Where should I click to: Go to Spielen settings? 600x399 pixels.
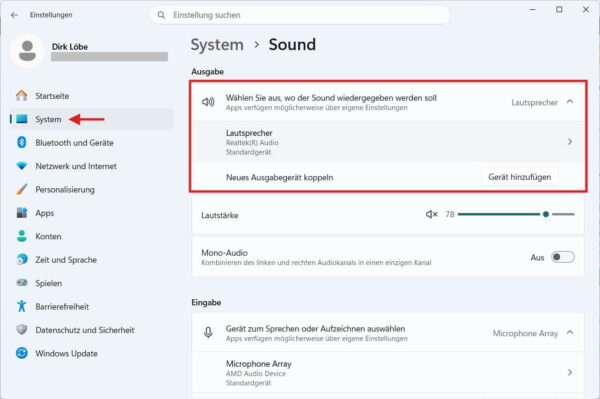point(91,283)
